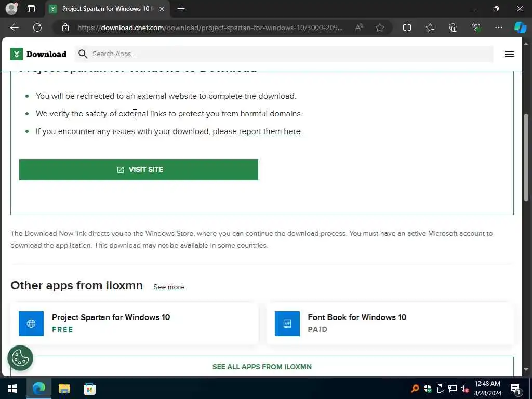This screenshot has height=399, width=532.
Task: Switch to Microsoft Edge on taskbar
Action: click(39, 389)
